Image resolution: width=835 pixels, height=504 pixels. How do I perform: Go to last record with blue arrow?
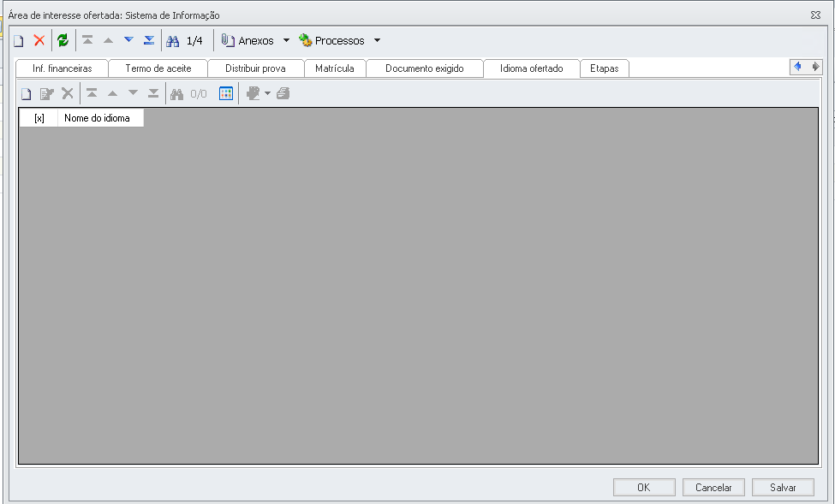point(149,40)
